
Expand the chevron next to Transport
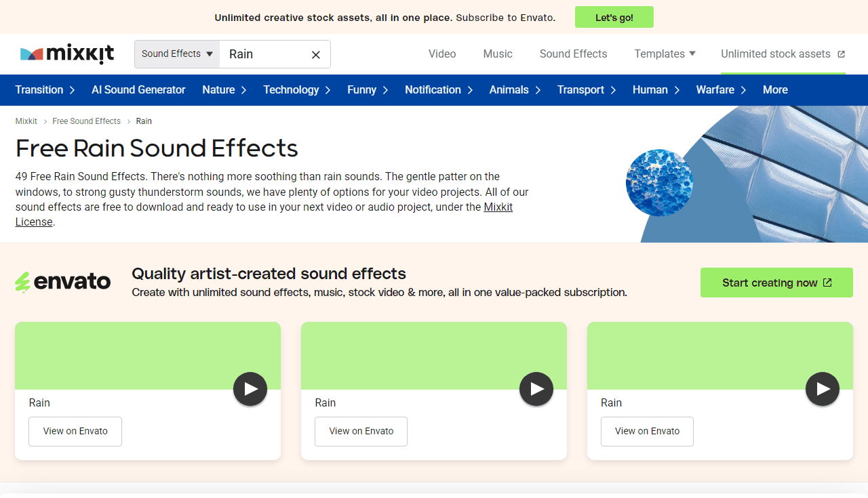pyautogui.click(x=613, y=90)
